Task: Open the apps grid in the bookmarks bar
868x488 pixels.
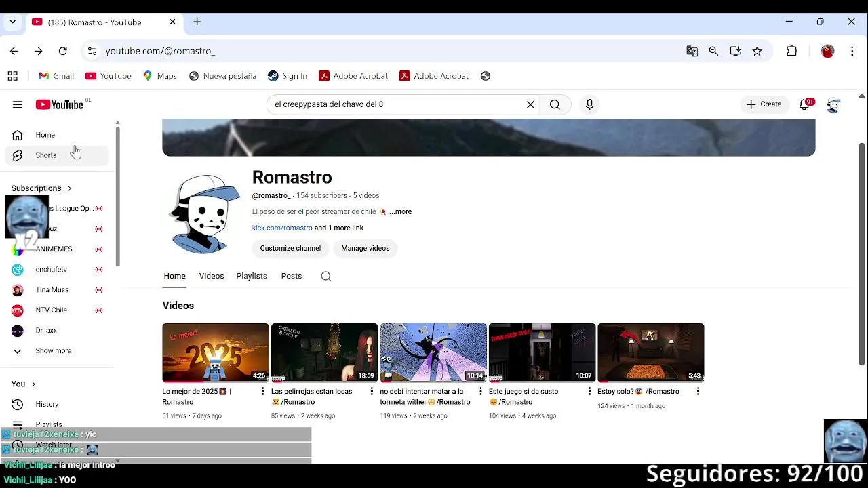Action: click(12, 76)
